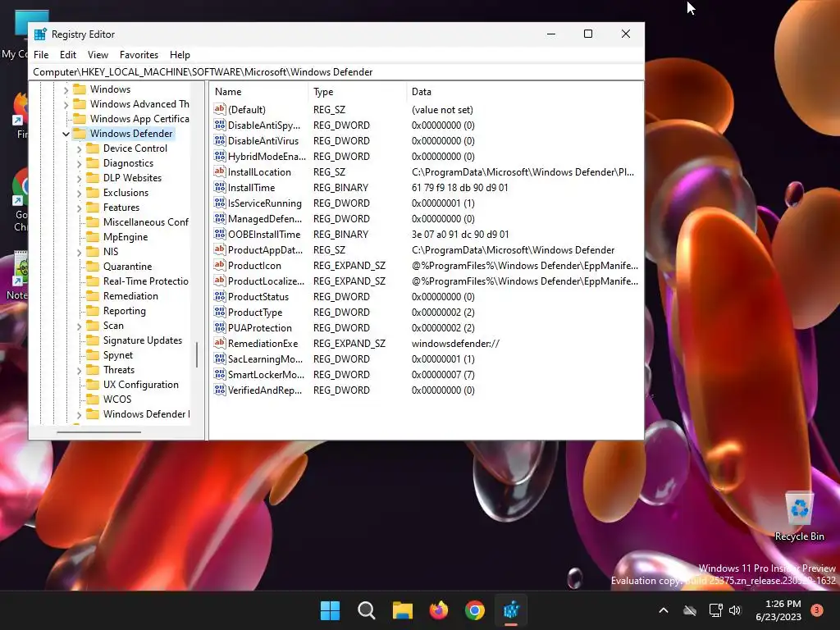
Task: Click the DisableAntiVirus value icon
Action: point(220,140)
